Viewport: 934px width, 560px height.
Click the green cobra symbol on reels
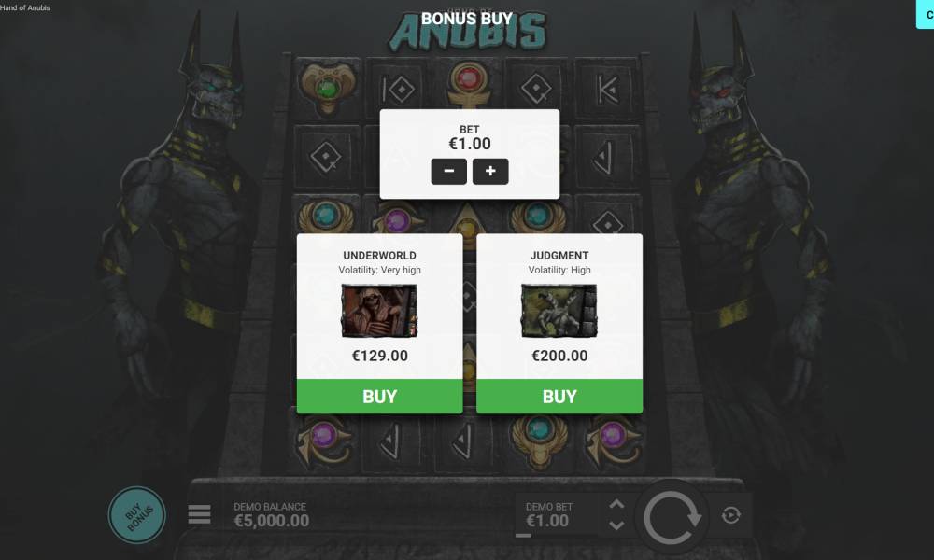[326, 88]
